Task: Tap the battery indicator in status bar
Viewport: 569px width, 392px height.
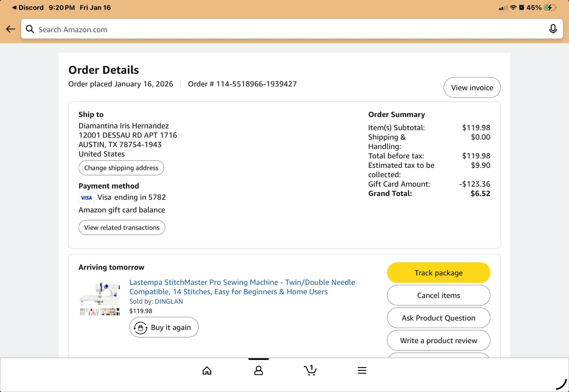Action: pyautogui.click(x=550, y=7)
